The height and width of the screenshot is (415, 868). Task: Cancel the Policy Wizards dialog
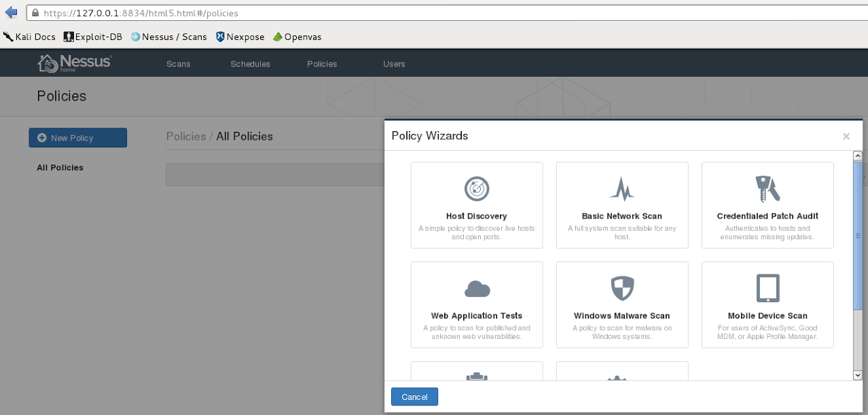point(414,397)
